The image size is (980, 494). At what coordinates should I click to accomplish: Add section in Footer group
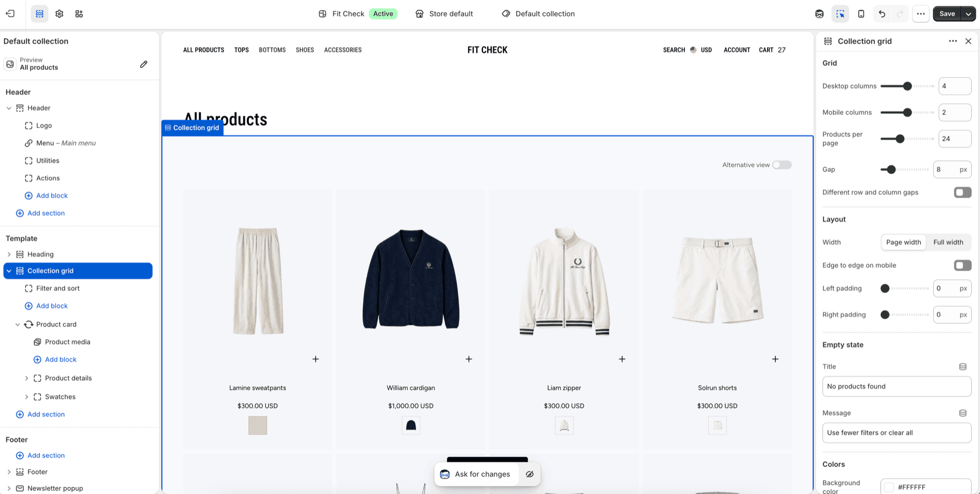pos(46,455)
